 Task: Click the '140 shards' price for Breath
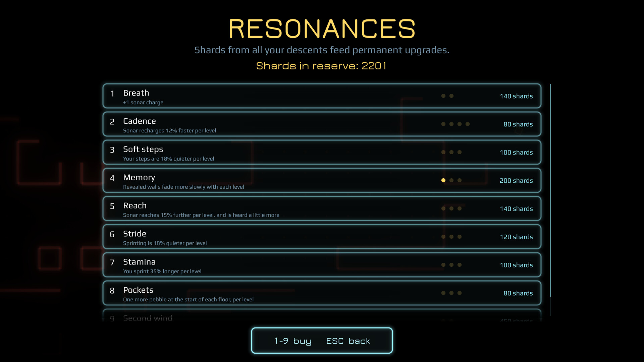pos(516,96)
